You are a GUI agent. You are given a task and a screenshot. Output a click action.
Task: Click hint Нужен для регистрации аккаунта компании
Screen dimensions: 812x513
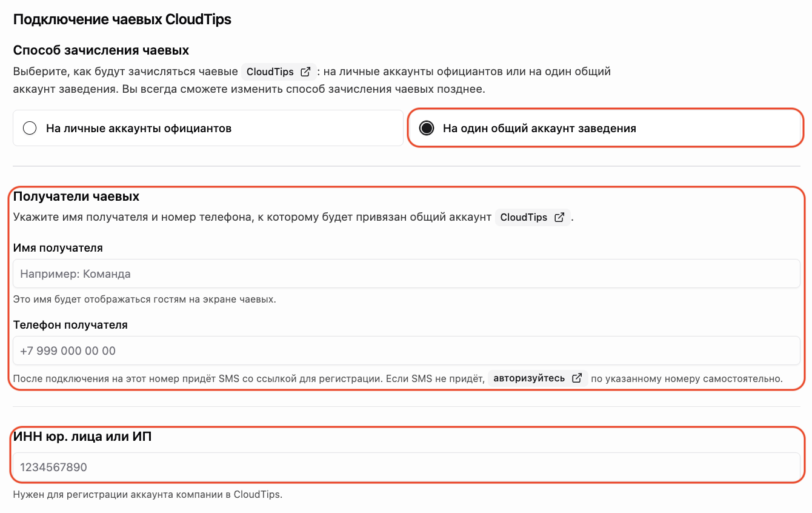click(148, 494)
